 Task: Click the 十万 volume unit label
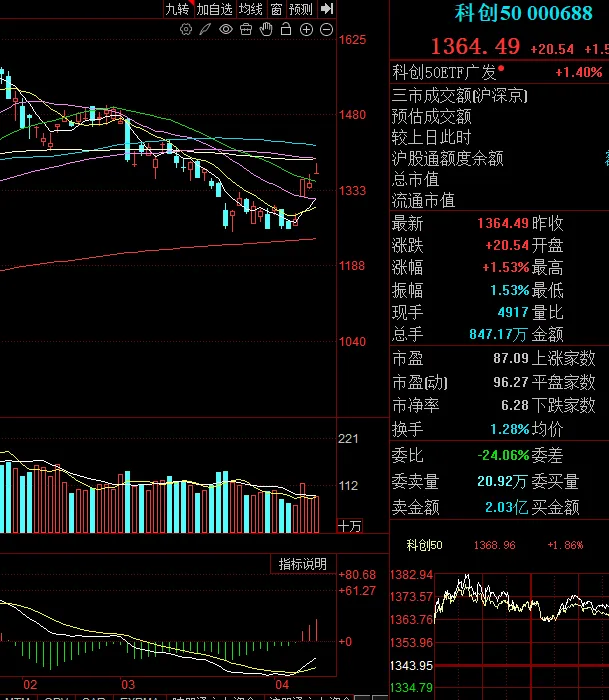tap(349, 526)
